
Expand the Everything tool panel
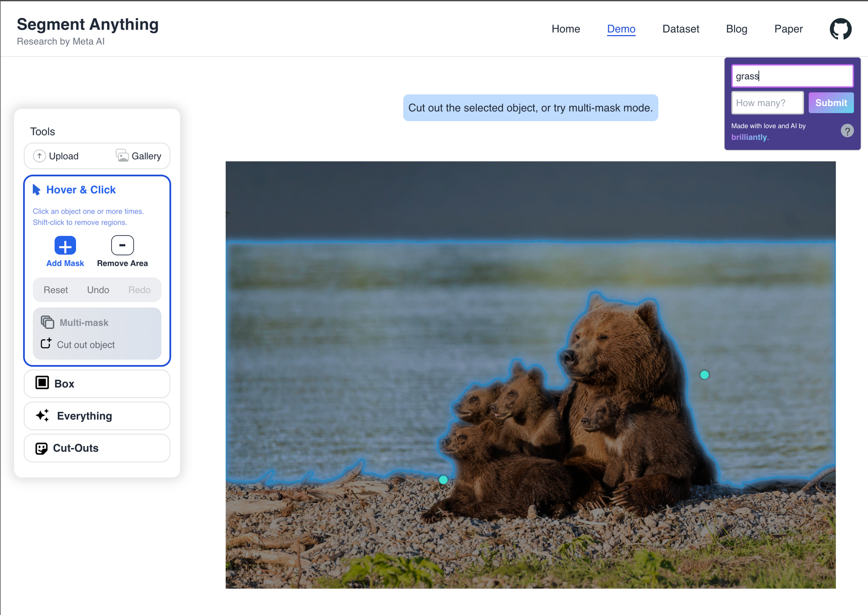[x=97, y=416]
